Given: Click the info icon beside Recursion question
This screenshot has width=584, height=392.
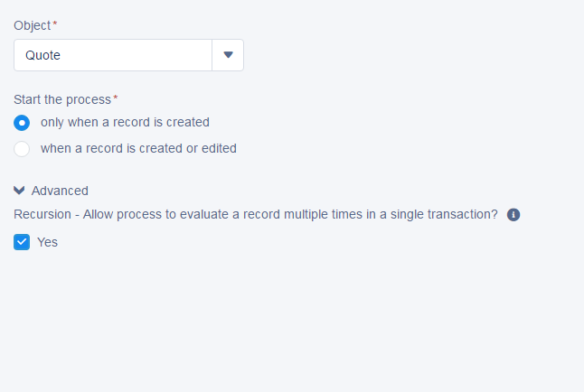Looking at the screenshot, I should point(513,215).
